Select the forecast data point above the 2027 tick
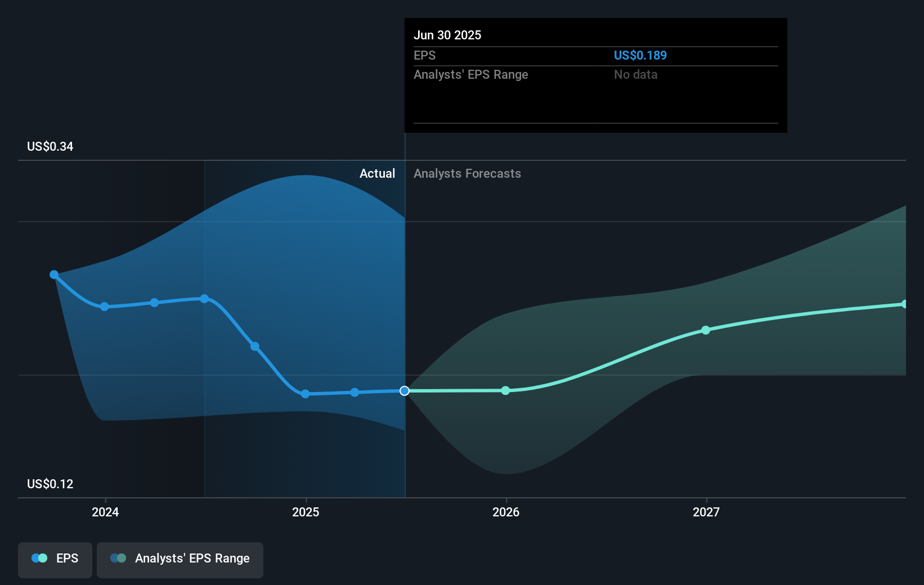Image resolution: width=924 pixels, height=585 pixels. (706, 330)
